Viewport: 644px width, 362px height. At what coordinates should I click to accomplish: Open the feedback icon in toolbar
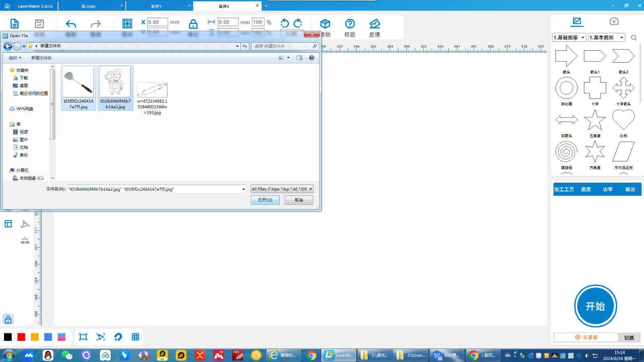374,24
